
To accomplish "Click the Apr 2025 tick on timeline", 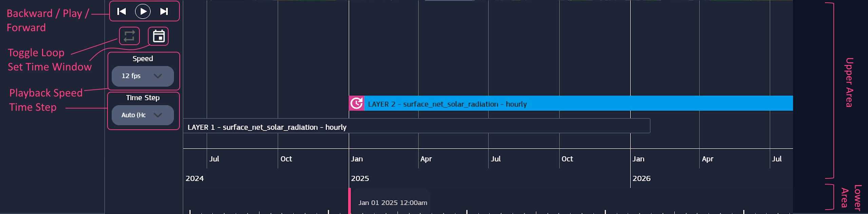I will click(426, 159).
